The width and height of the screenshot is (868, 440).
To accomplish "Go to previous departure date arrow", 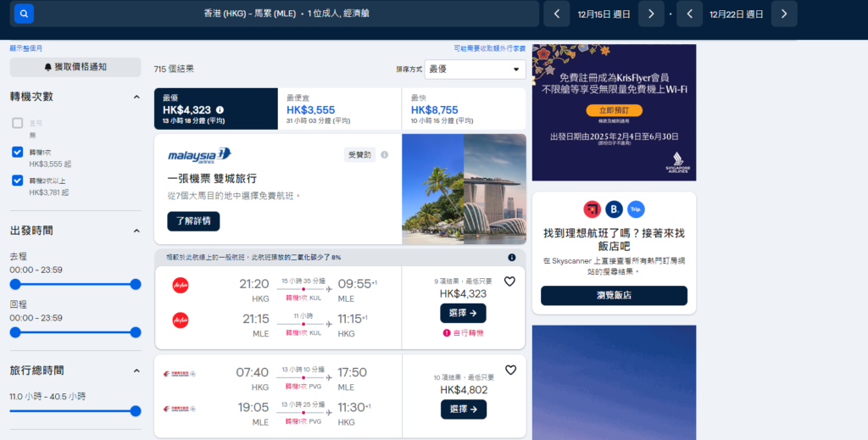I will click(557, 14).
